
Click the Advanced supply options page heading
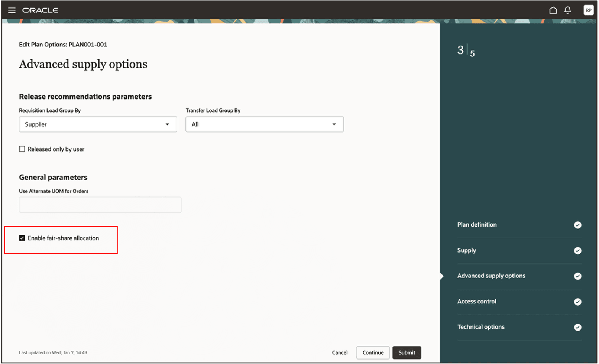[83, 64]
